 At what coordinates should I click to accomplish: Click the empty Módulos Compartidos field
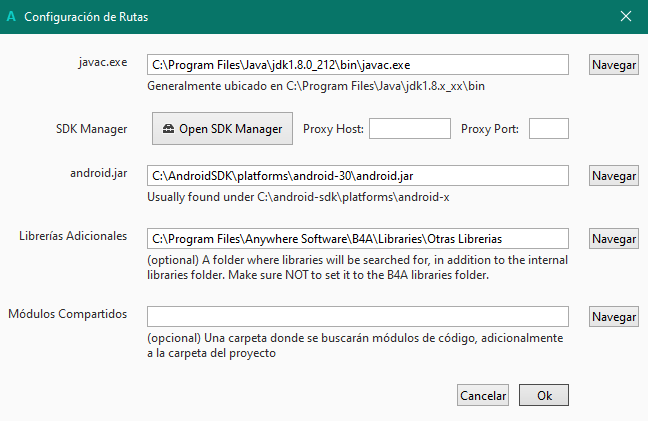(358, 317)
